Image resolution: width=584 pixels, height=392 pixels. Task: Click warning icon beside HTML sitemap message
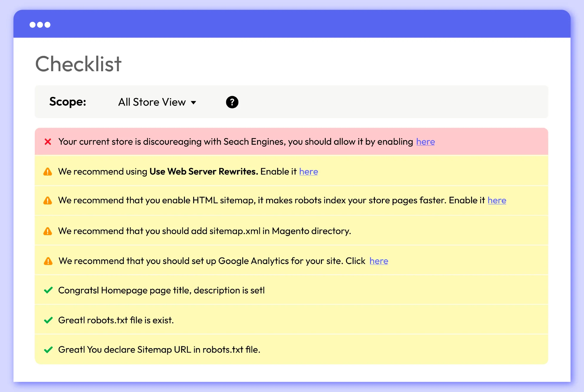click(x=48, y=201)
